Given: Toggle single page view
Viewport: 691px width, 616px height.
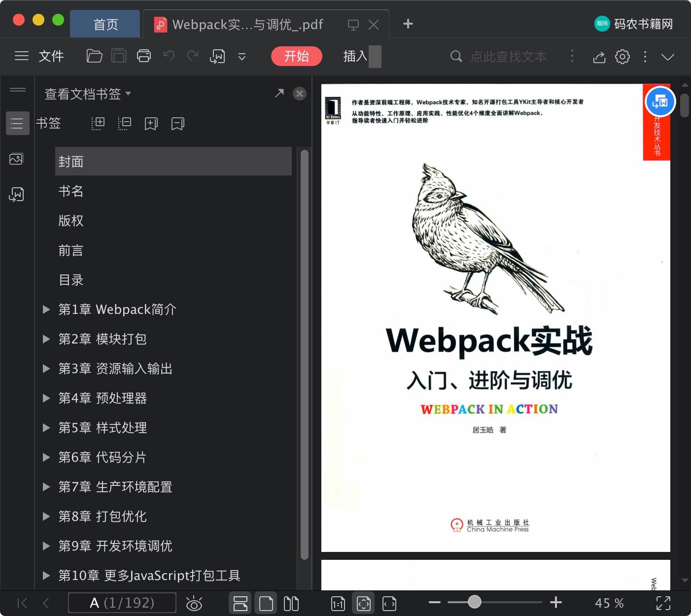Looking at the screenshot, I should click(x=266, y=603).
